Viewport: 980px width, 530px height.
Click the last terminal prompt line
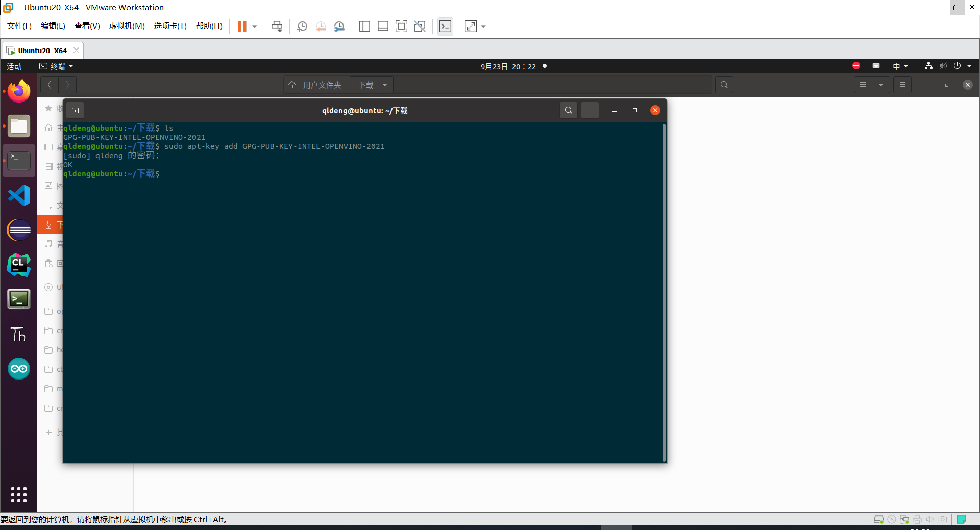tap(111, 174)
